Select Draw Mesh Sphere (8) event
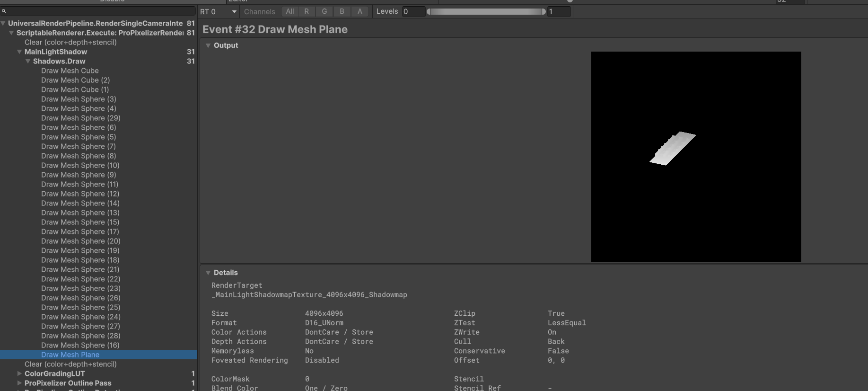Viewport: 868px width, 391px height. pos(79,156)
